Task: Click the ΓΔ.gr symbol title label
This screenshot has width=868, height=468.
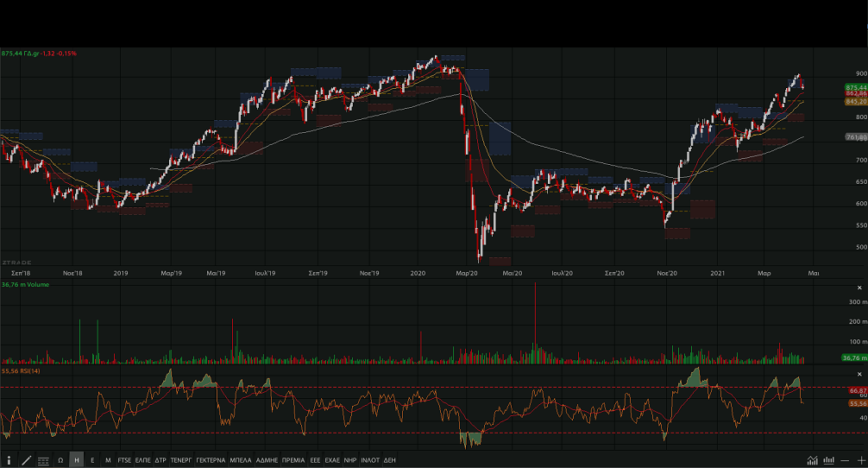Action: [x=33, y=54]
